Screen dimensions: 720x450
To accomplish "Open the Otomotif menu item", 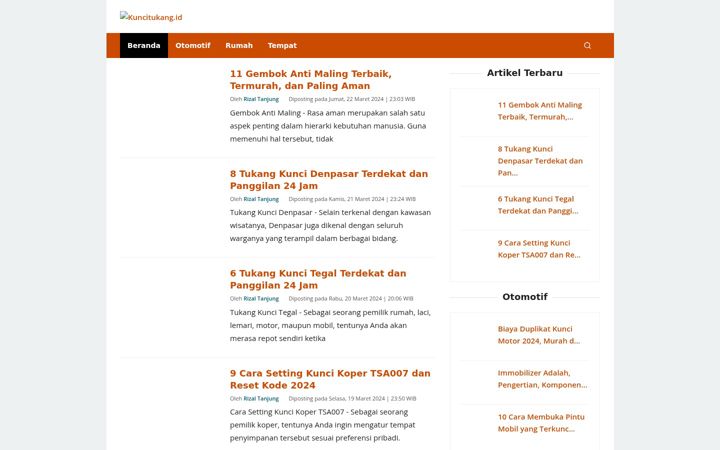I will pos(193,45).
